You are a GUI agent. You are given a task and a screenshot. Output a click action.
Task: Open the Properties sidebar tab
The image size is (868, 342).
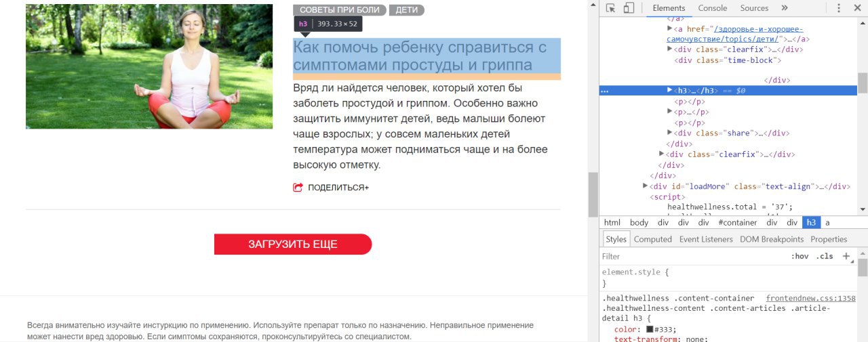pyautogui.click(x=829, y=239)
